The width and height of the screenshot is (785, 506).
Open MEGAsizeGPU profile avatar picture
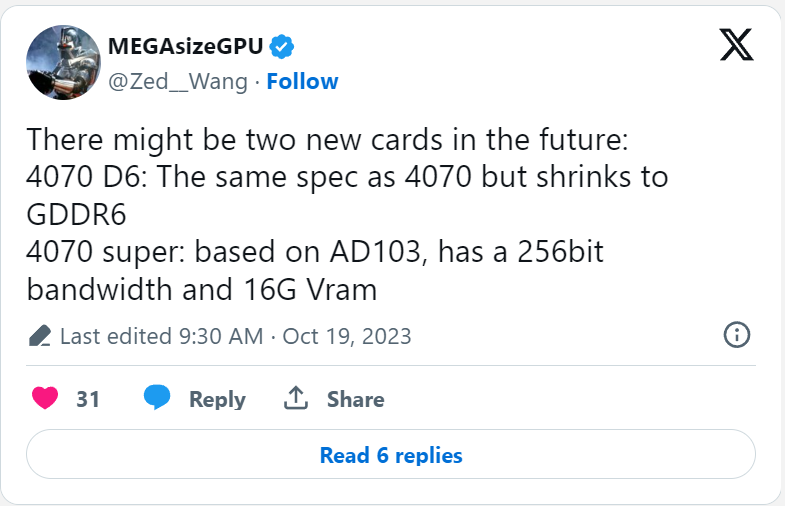tap(63, 63)
